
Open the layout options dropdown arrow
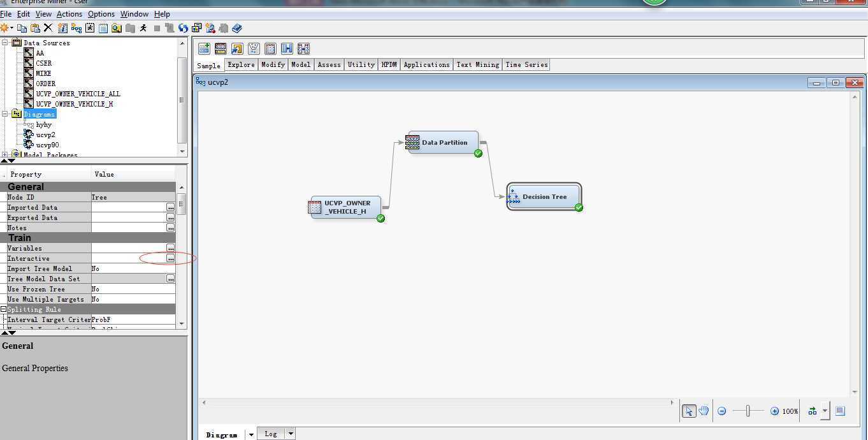825,411
